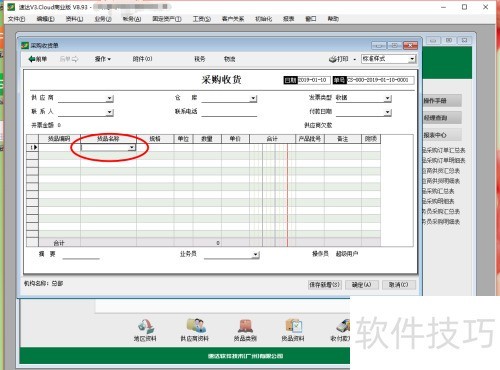The width and height of the screenshot is (500, 370).
Task: Click the 保存新增(S) button
Action: pyautogui.click(x=325, y=285)
